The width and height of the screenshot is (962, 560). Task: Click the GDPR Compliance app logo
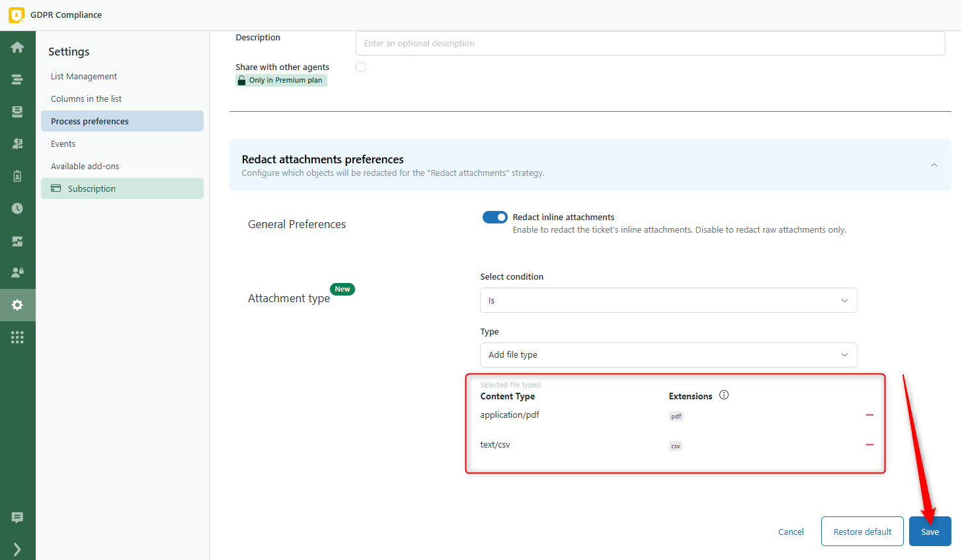[x=17, y=15]
